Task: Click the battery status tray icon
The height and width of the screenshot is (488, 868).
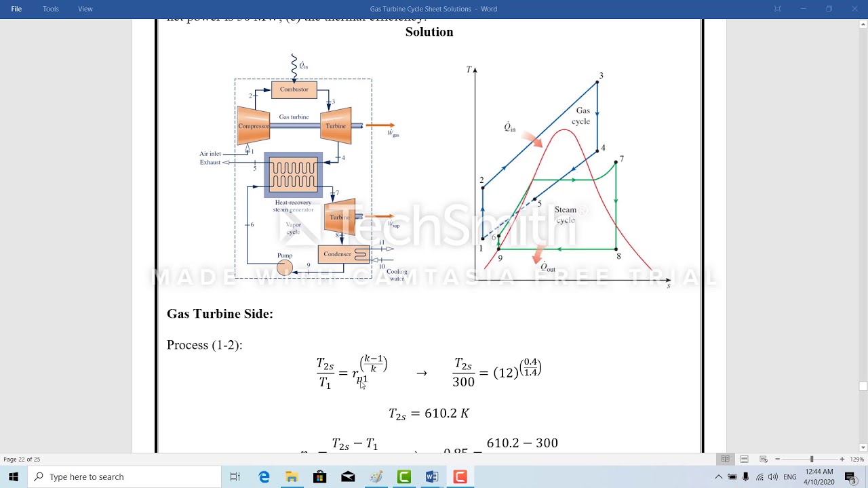Action: [x=732, y=476]
